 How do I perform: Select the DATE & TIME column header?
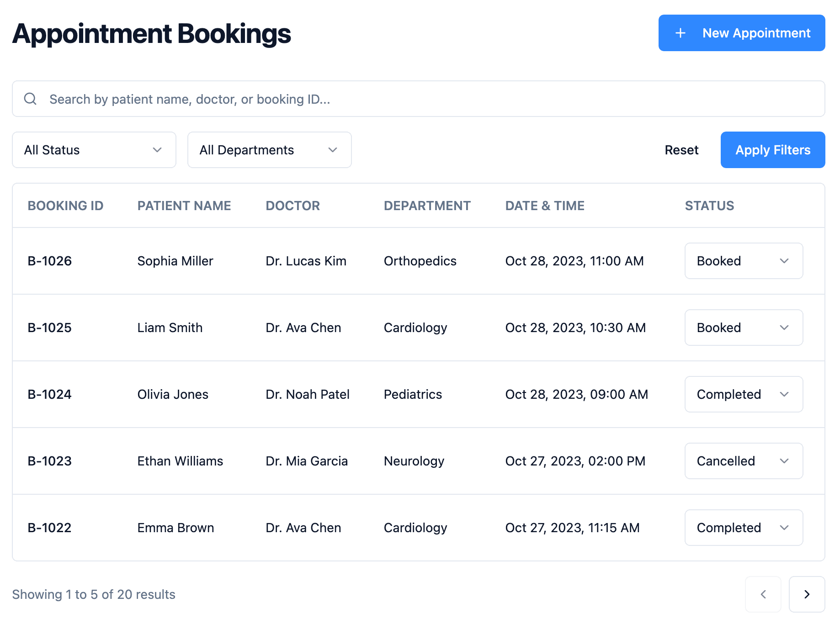[545, 206]
